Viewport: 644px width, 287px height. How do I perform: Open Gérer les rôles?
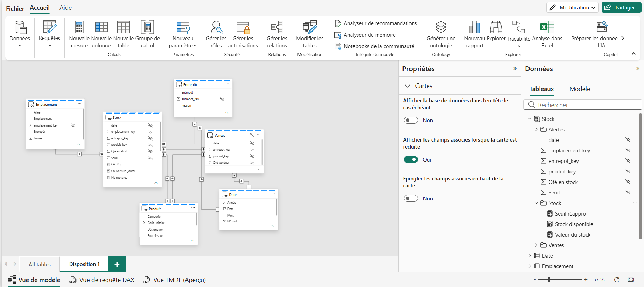click(216, 34)
